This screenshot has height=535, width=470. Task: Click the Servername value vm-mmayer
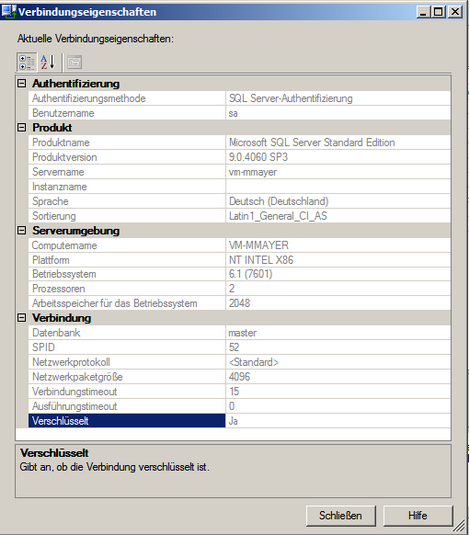point(253,172)
